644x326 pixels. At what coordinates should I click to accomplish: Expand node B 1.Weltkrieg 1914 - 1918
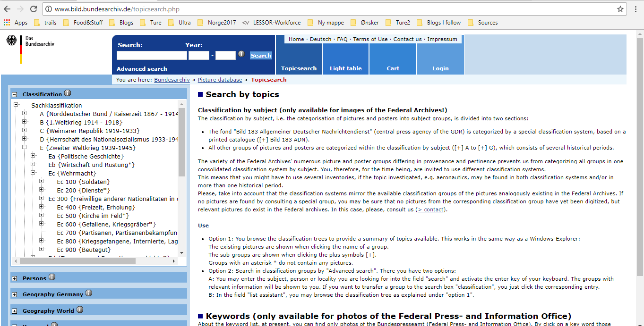(25, 122)
